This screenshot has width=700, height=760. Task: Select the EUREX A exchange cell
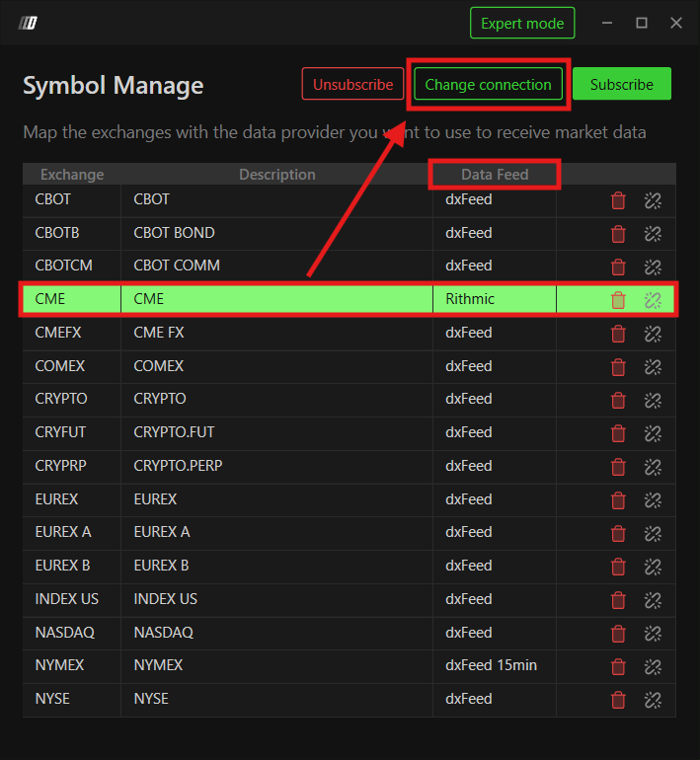[x=72, y=532]
